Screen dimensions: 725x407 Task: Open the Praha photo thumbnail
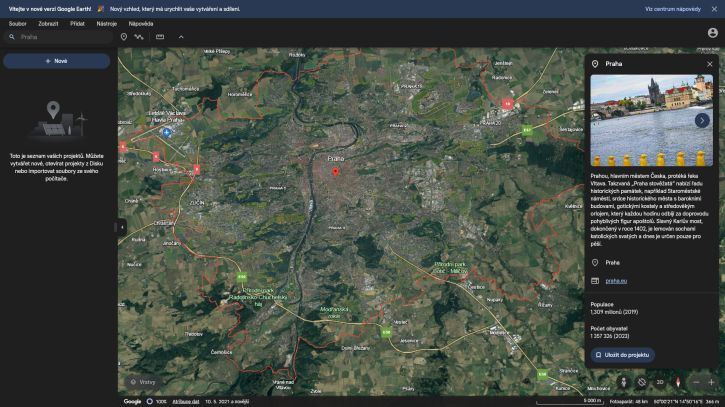click(651, 120)
